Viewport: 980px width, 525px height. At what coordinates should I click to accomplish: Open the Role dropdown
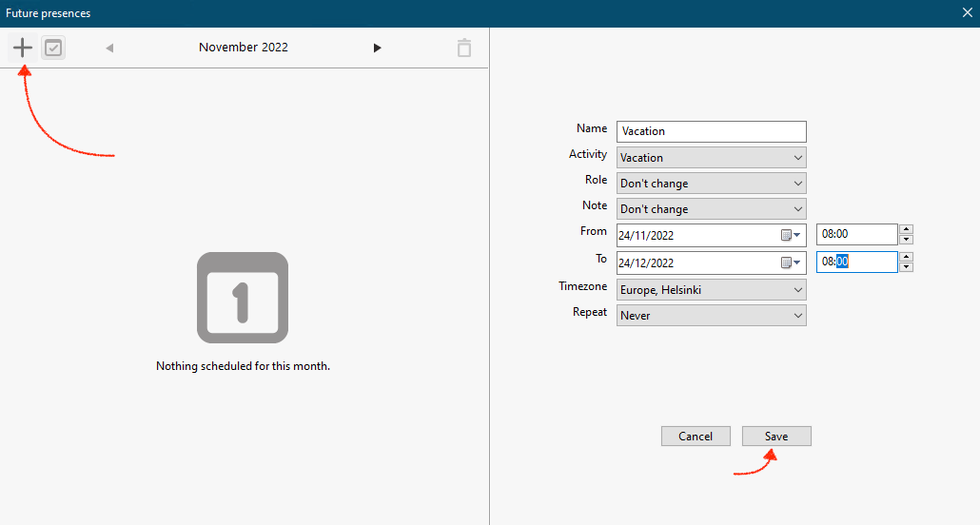(712, 184)
